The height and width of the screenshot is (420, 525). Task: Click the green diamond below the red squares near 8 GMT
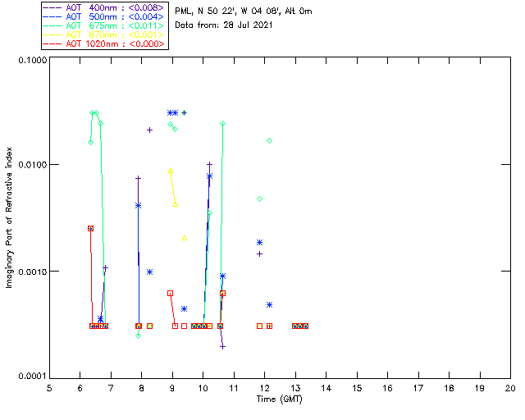(x=139, y=336)
